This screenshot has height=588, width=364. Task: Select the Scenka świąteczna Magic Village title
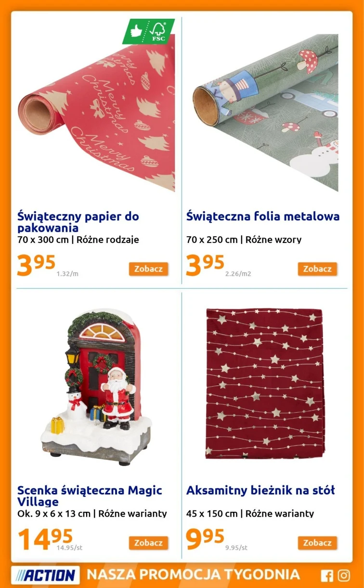pos(90,496)
